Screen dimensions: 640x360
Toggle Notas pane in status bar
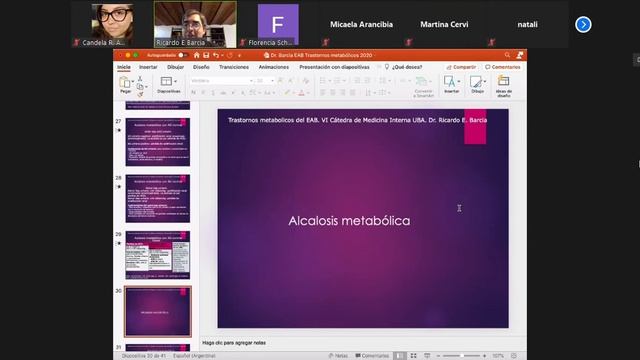tap(338, 356)
